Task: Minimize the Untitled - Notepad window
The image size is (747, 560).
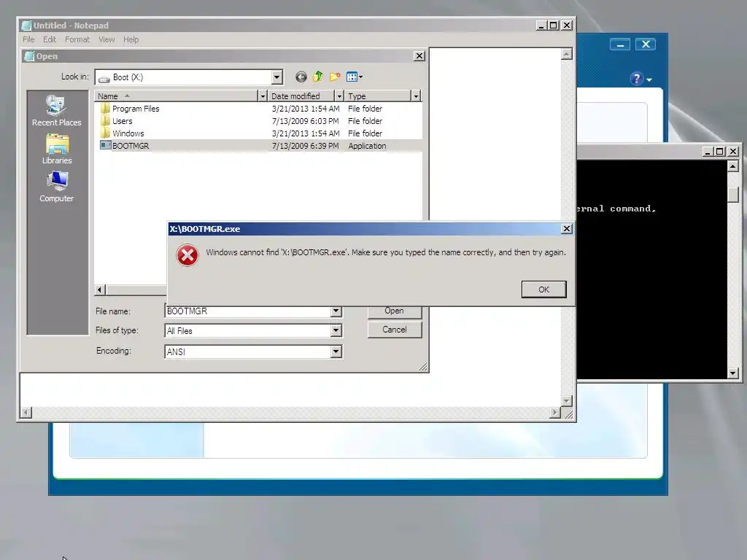Action: coord(541,26)
